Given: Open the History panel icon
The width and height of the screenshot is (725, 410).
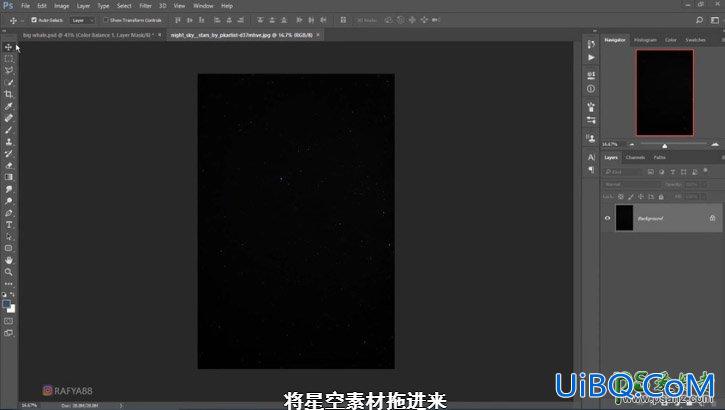Looking at the screenshot, I should (x=591, y=44).
